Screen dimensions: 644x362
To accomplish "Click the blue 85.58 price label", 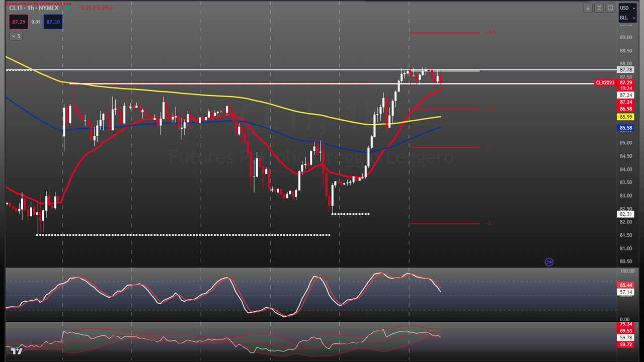I will [626, 128].
